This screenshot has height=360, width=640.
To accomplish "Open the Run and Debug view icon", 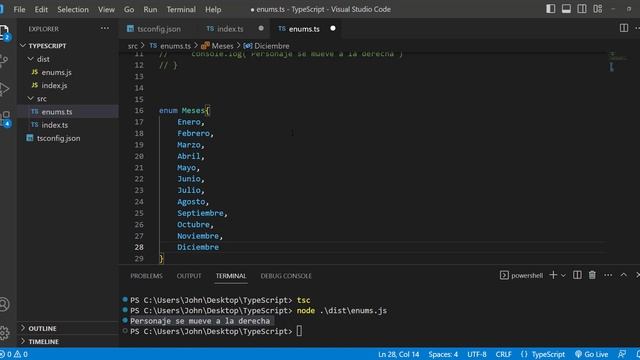I will 4,89.
